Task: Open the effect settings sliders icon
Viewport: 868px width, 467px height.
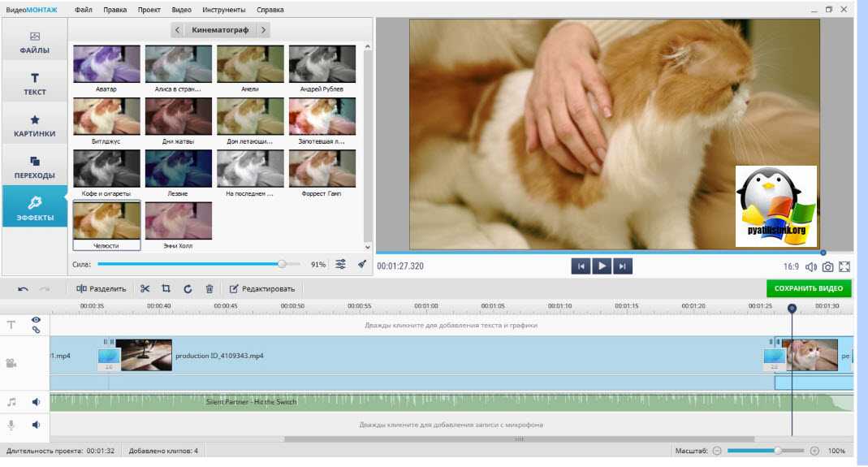Action: (341, 264)
